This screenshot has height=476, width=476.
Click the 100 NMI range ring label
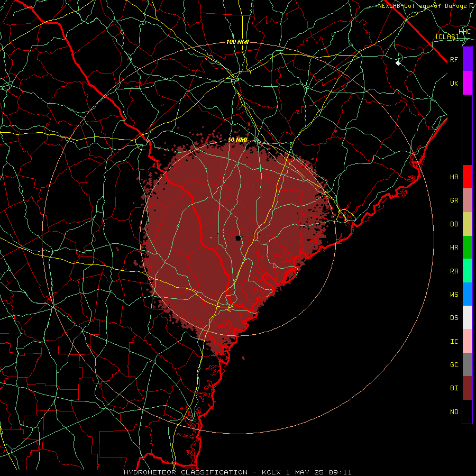pos(237,42)
